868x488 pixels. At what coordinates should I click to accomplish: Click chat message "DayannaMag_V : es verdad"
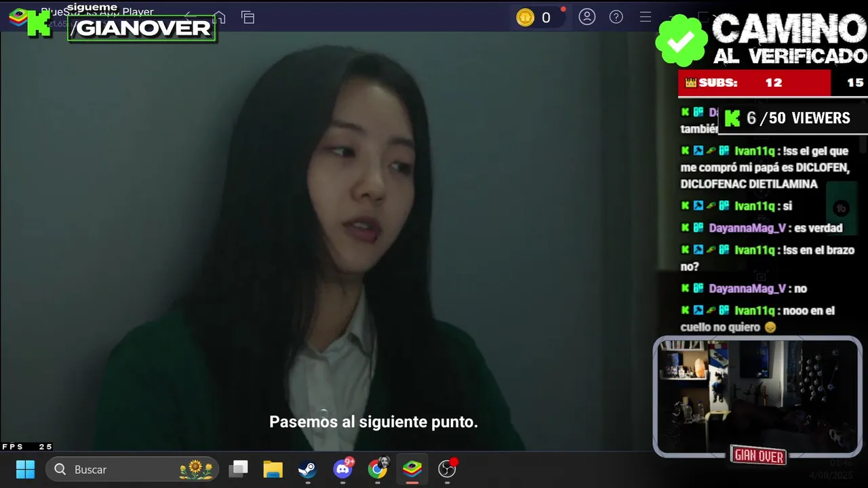762,228
